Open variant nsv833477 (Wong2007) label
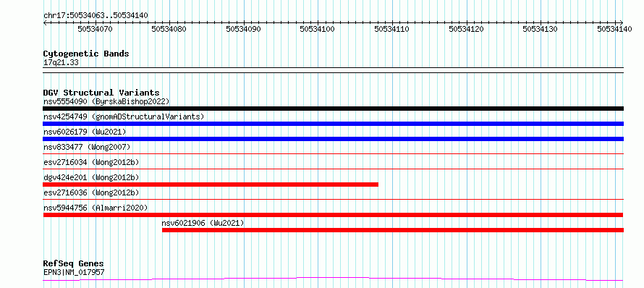 (x=87, y=147)
